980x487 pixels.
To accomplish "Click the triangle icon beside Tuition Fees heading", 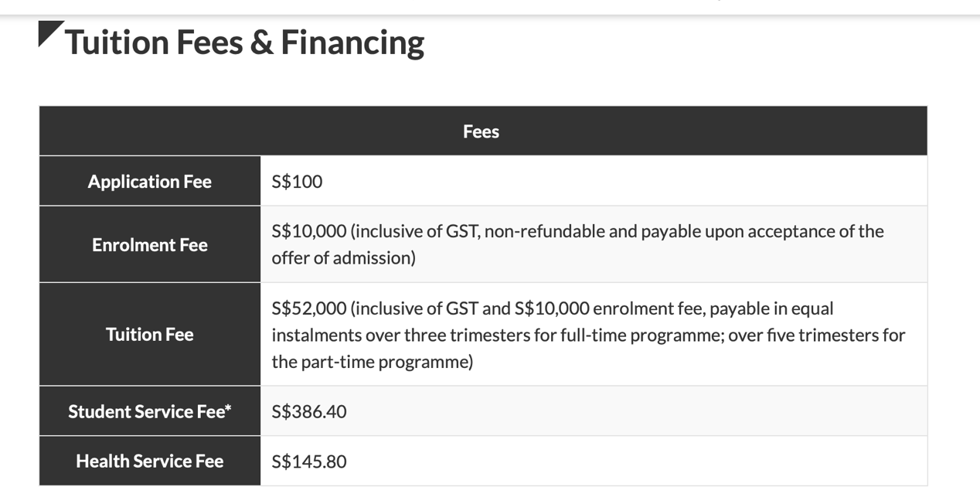I will click(49, 32).
